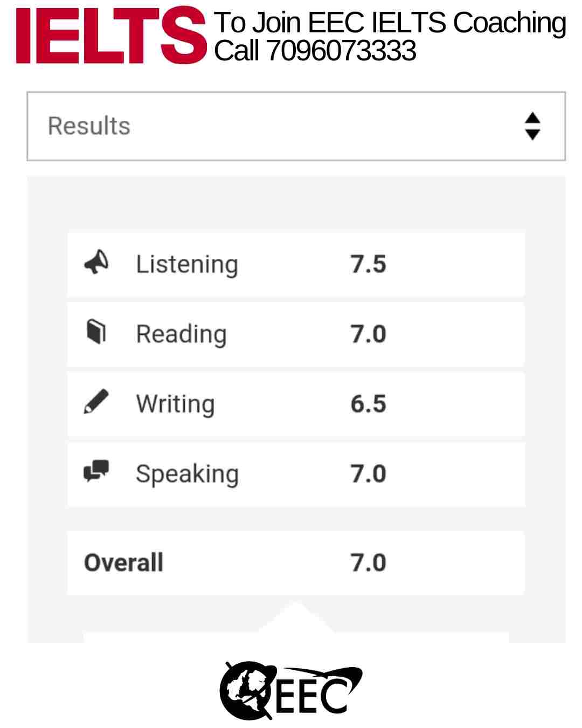Screen dimensions: 582x728
Task: Click the Overall 7.0 score value
Action: pos(369,563)
